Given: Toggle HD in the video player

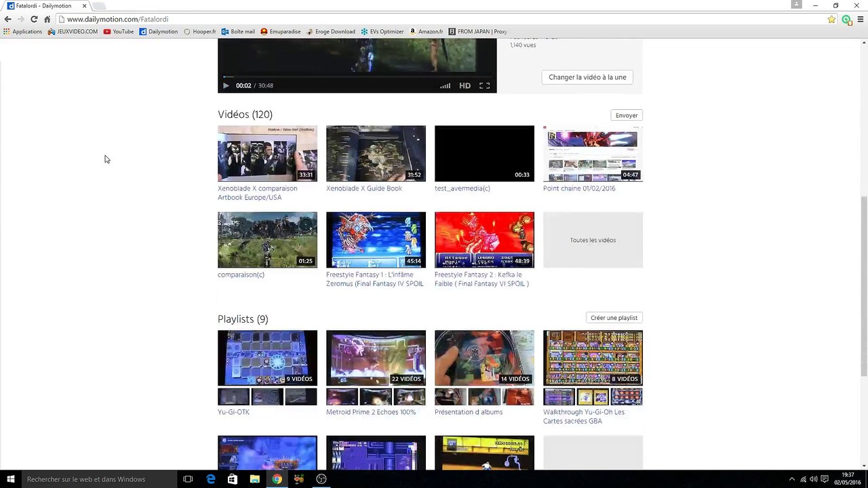Looking at the screenshot, I should coord(465,85).
